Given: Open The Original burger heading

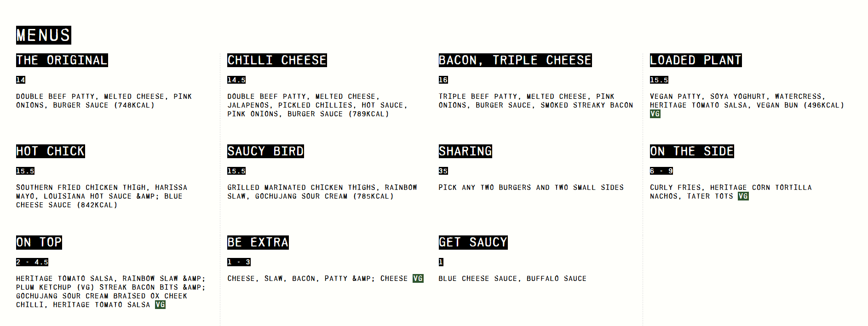Looking at the screenshot, I should [62, 60].
